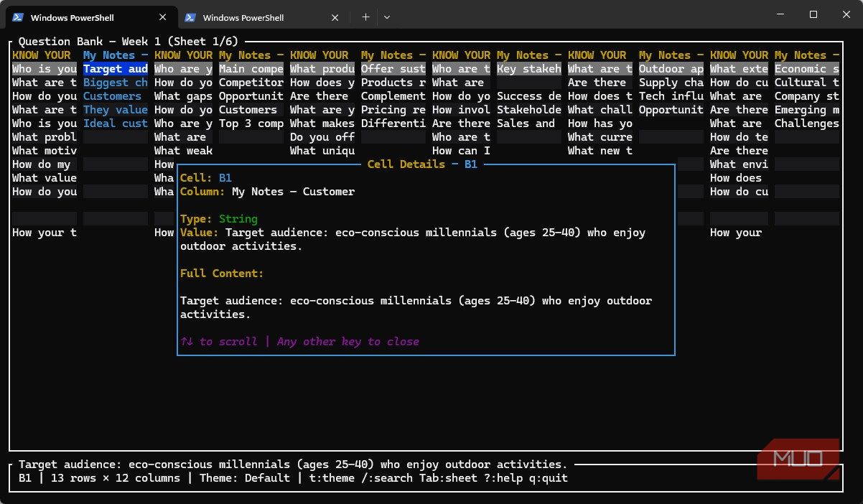Select the 'Stakeholde' cell
Image resolution: width=863 pixels, height=504 pixels.
pyautogui.click(x=529, y=110)
